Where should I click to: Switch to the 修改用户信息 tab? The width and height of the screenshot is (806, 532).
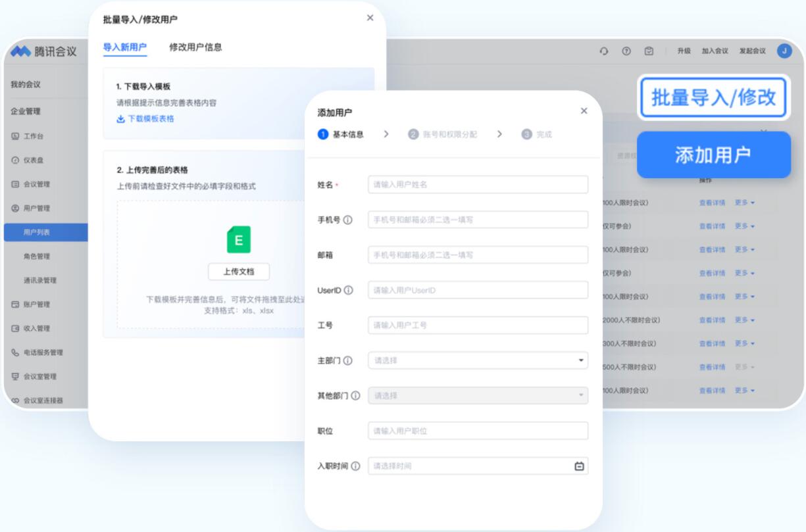[195, 47]
